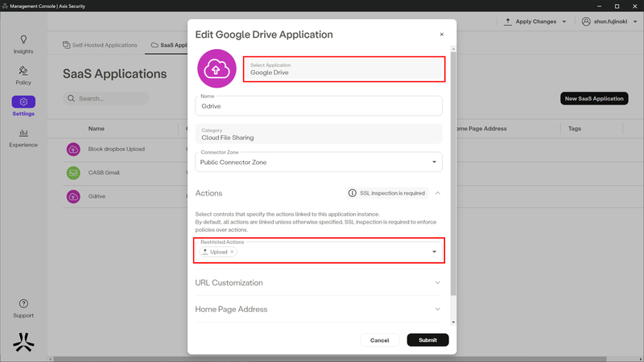The height and width of the screenshot is (362, 644).
Task: Click the shun.fujinoki username
Action: click(610, 22)
